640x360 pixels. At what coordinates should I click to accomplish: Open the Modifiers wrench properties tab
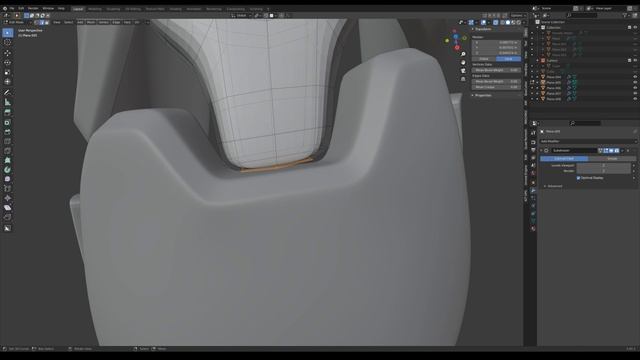pyautogui.click(x=533, y=190)
